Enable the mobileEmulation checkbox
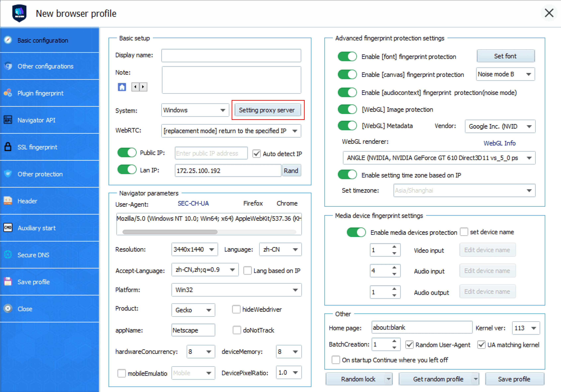This screenshot has height=392, width=561. 121,373
